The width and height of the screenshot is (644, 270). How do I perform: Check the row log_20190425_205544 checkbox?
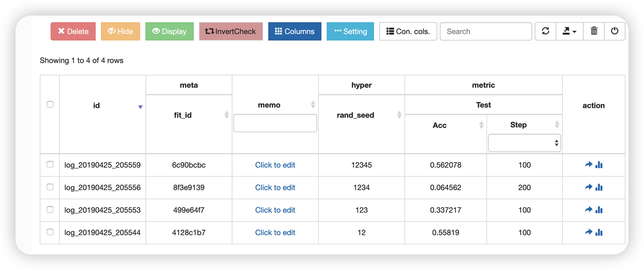tap(50, 232)
